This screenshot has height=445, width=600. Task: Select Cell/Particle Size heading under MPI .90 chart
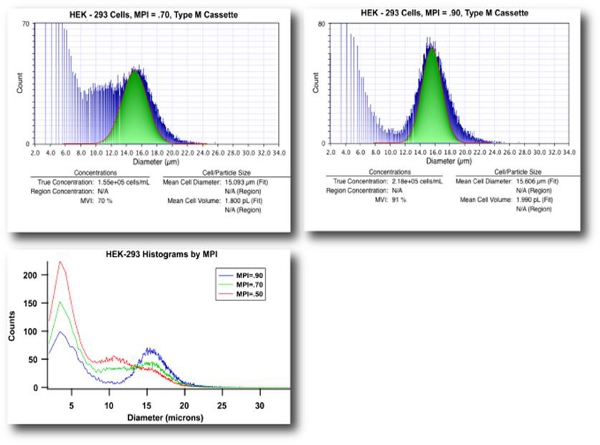coord(518,172)
